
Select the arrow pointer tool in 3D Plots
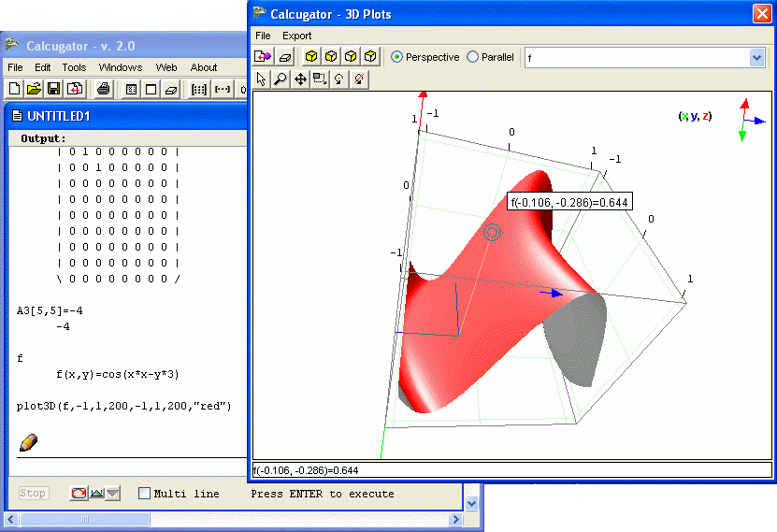tap(262, 79)
